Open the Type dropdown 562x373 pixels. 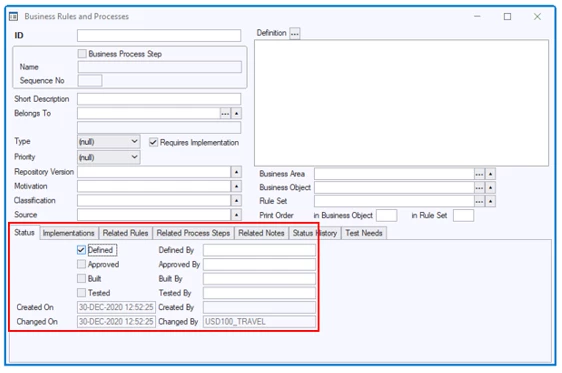coord(108,142)
